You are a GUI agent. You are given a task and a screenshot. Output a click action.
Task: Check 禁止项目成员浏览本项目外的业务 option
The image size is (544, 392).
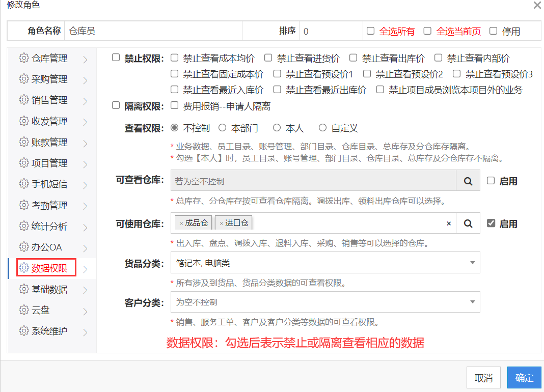pyautogui.click(x=380, y=90)
